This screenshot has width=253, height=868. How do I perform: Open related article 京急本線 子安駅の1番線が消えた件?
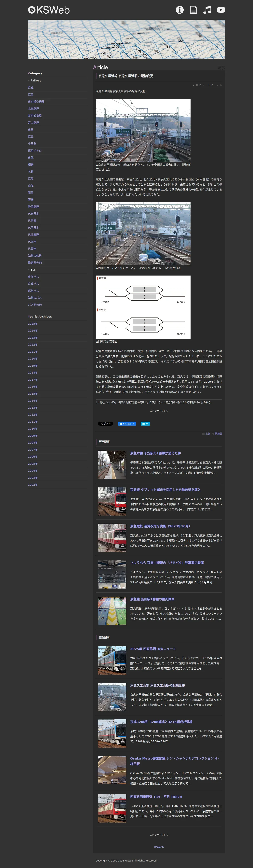[x=155, y=453]
